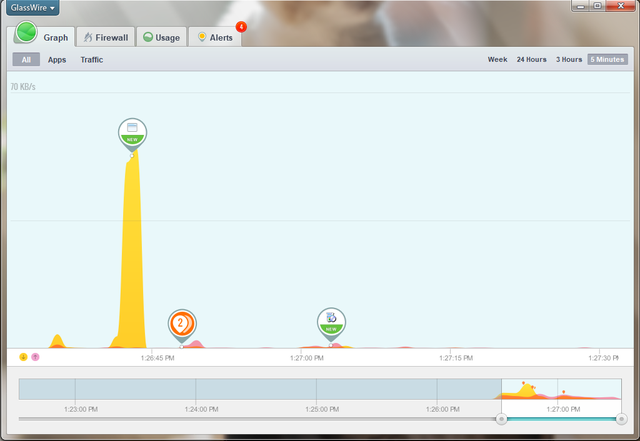
Task: Set time range to 24 Hours
Action: [x=531, y=60]
